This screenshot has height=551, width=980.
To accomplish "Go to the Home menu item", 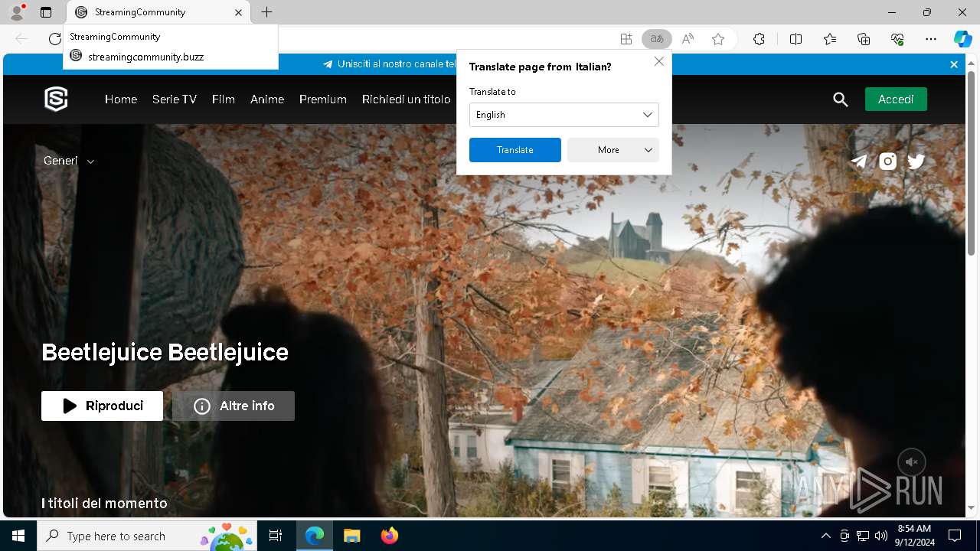I will tap(121, 99).
